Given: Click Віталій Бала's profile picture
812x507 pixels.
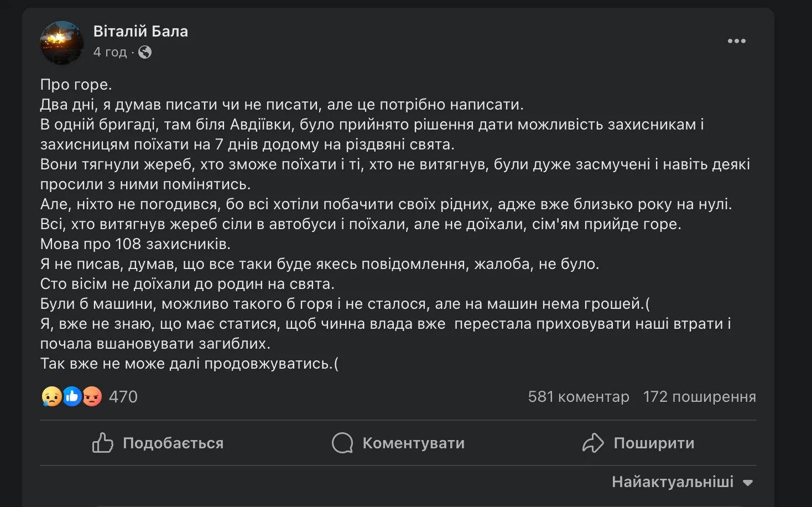Looking at the screenshot, I should (x=61, y=42).
